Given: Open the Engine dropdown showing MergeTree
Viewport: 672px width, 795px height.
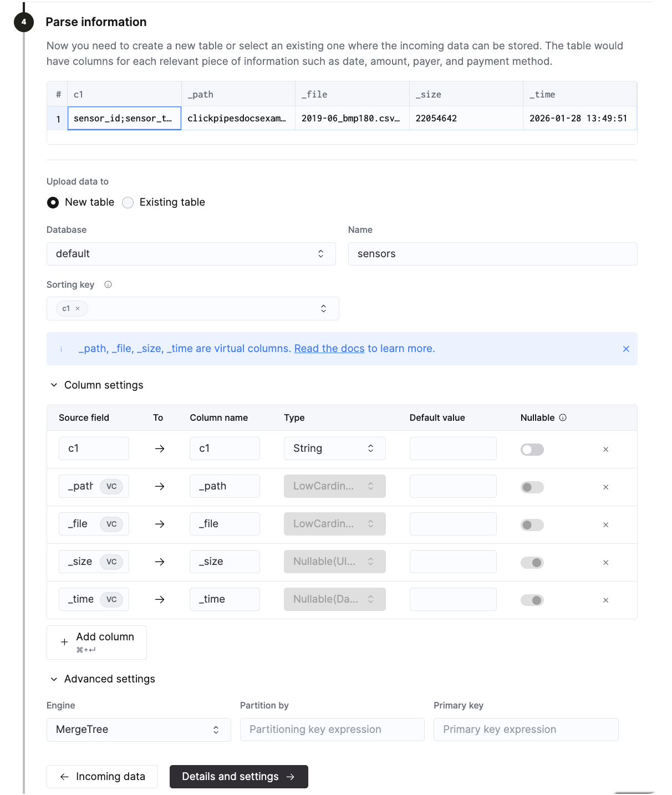Looking at the screenshot, I should pyautogui.click(x=139, y=730).
